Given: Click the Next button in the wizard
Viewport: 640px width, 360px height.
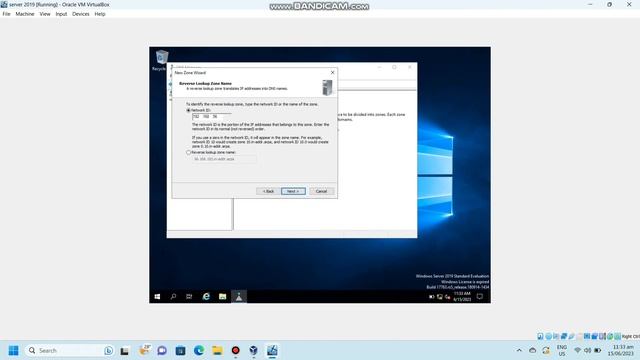Looking at the screenshot, I should [293, 191].
